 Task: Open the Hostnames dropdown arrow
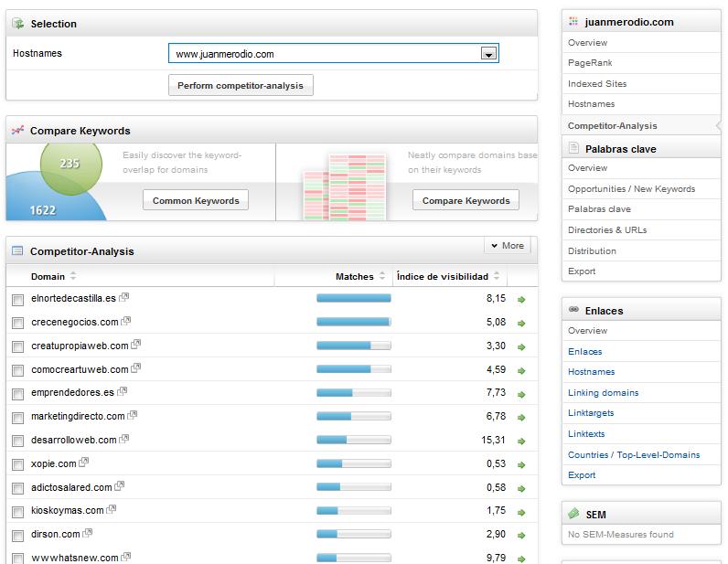click(488, 54)
